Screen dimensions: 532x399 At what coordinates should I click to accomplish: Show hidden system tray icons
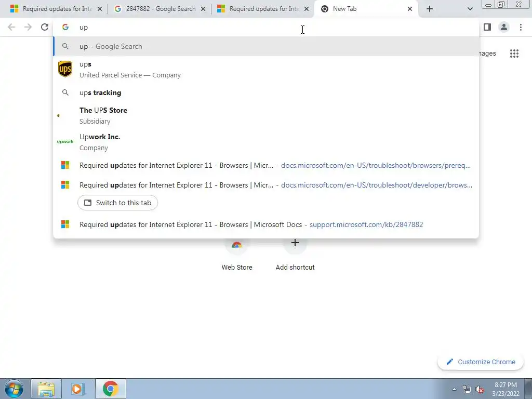[454, 389]
